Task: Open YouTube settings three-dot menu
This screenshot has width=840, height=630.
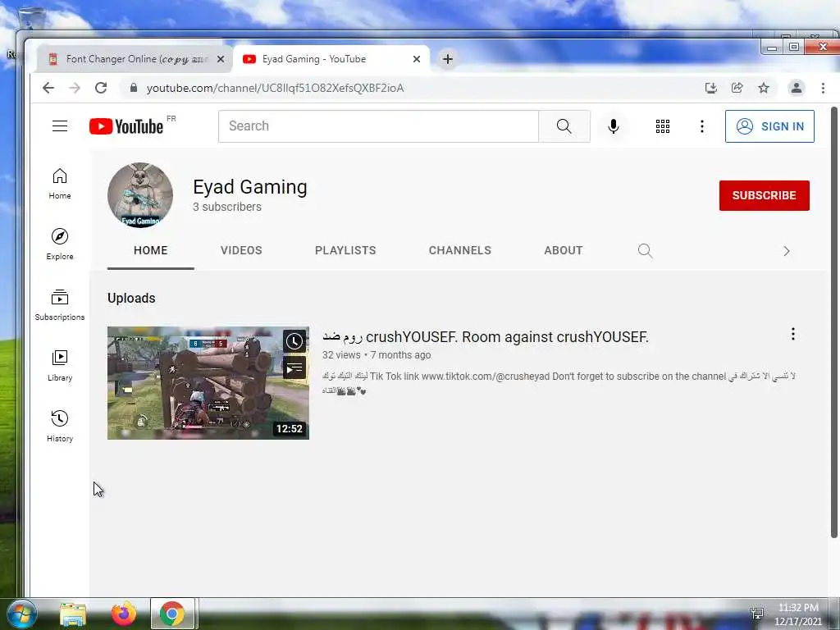Action: coord(702,126)
